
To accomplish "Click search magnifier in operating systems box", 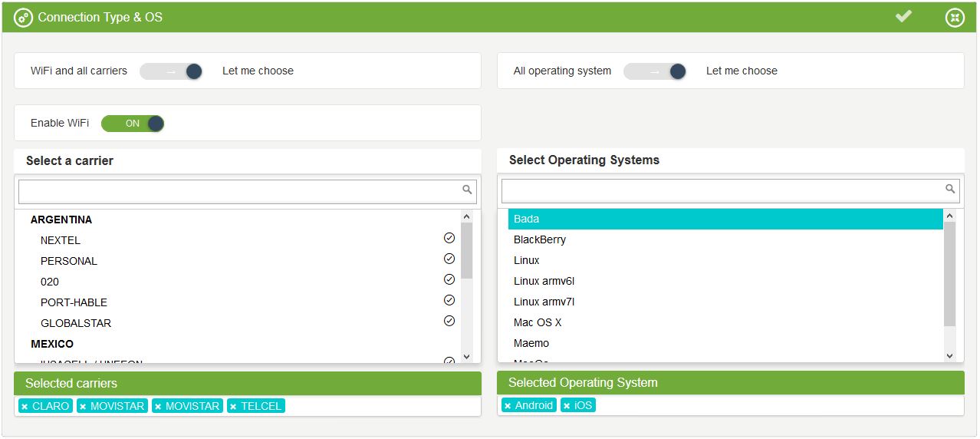I will [x=950, y=189].
